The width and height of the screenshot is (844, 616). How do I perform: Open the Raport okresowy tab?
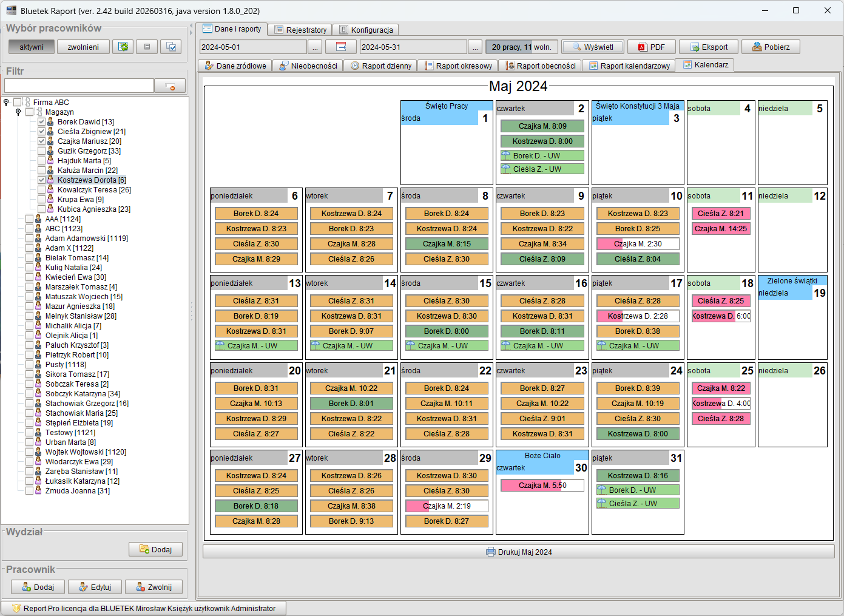tap(458, 66)
